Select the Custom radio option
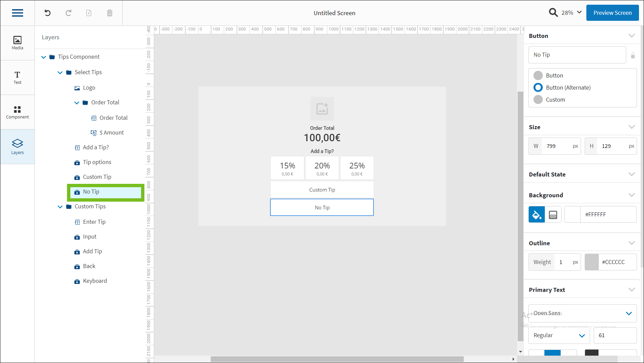 click(538, 100)
